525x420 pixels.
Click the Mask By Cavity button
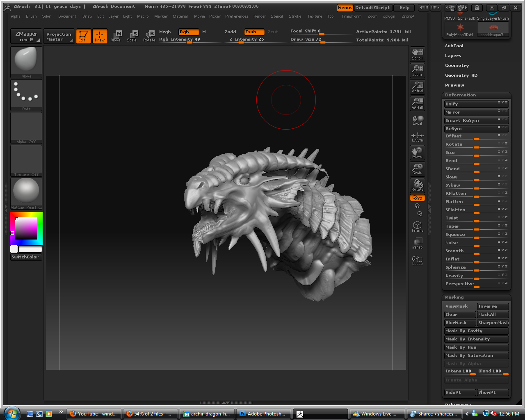[477, 331]
